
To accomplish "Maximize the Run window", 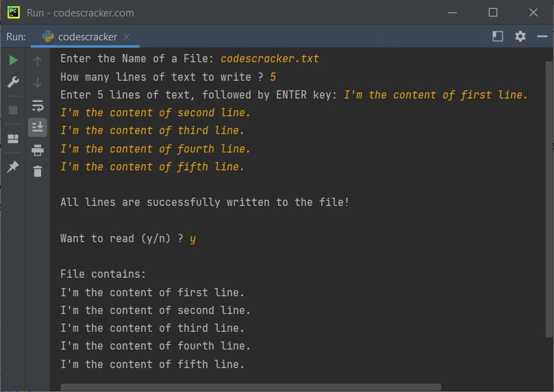I will pos(493,13).
